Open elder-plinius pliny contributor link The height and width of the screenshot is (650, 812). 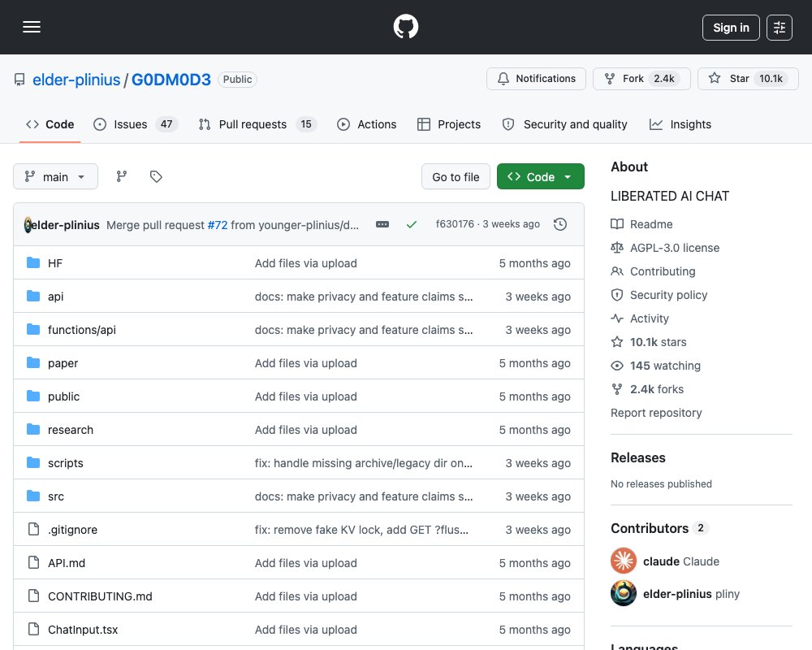click(691, 594)
